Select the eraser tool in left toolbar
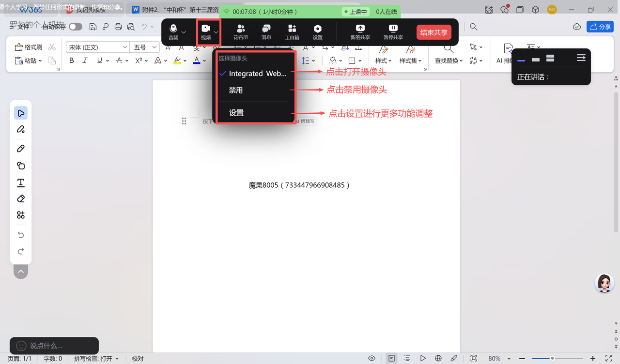The image size is (620, 364). point(21,198)
